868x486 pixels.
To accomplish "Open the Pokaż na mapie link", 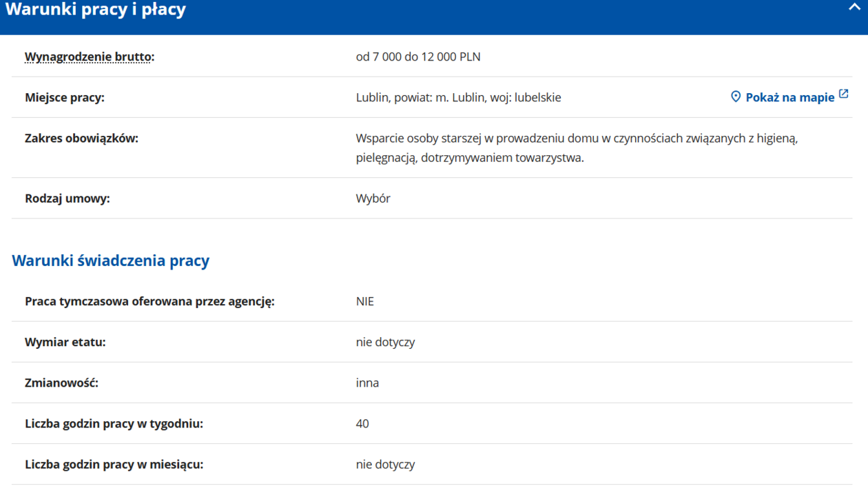I will pyautogui.click(x=789, y=97).
